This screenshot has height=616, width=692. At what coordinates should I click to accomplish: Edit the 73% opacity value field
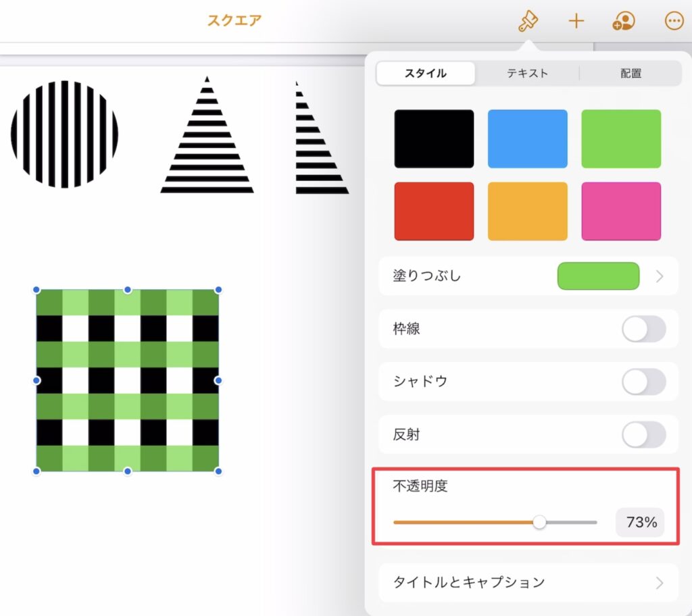tap(641, 523)
